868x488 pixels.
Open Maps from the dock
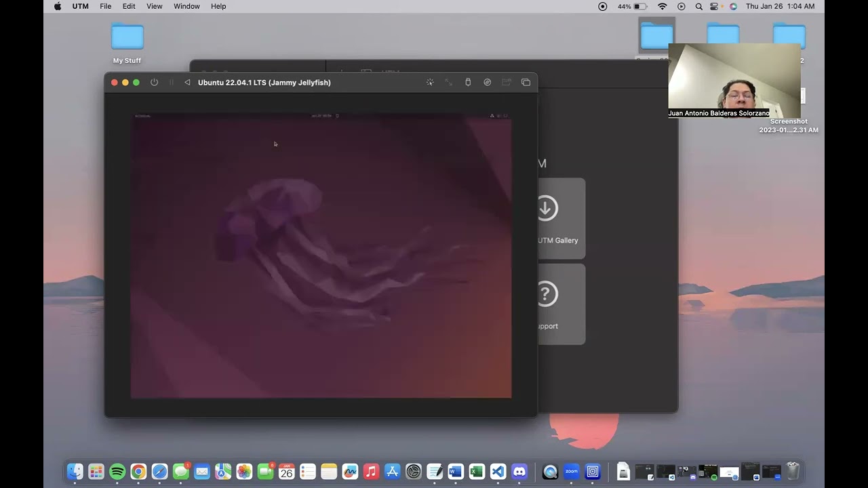[223, 471]
